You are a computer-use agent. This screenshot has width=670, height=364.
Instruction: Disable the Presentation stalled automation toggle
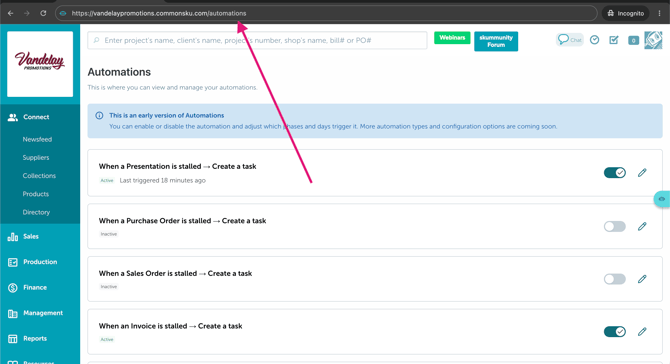pyautogui.click(x=614, y=173)
